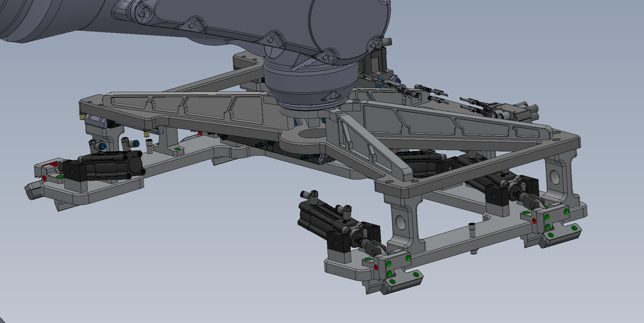Select the front clamp bracket with green holes

393,271
